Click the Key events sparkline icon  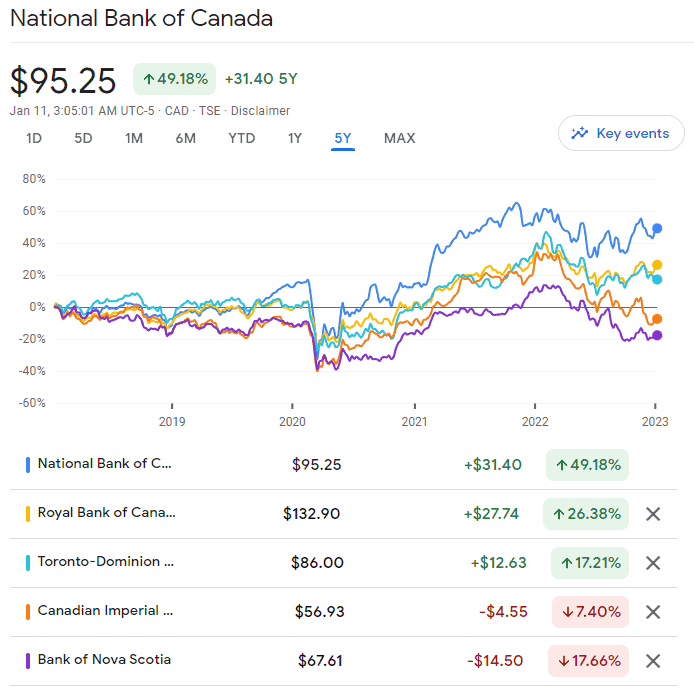pos(579,133)
